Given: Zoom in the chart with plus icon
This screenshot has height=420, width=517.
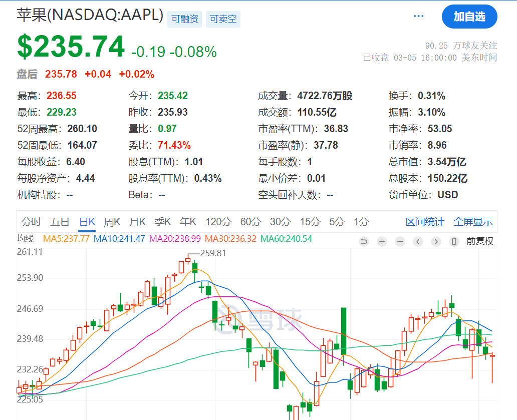Looking at the screenshot, I should 382,242.
